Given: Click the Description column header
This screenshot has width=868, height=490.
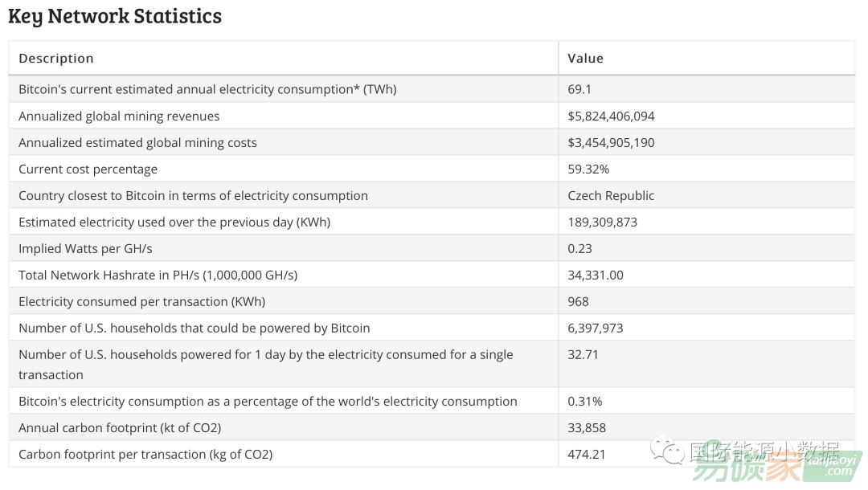Looking at the screenshot, I should pos(56,59).
